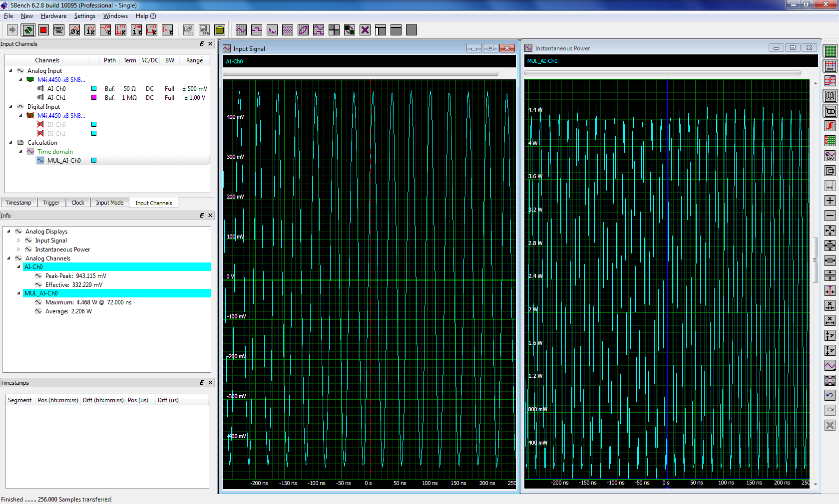Select the disabled DI-Ch0 channel

[x=56, y=125]
